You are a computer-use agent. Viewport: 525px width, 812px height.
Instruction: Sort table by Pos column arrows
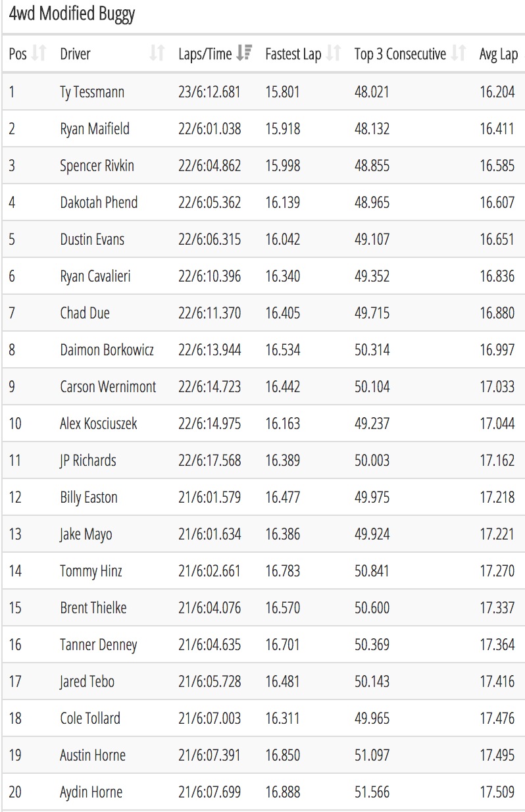pyautogui.click(x=40, y=54)
